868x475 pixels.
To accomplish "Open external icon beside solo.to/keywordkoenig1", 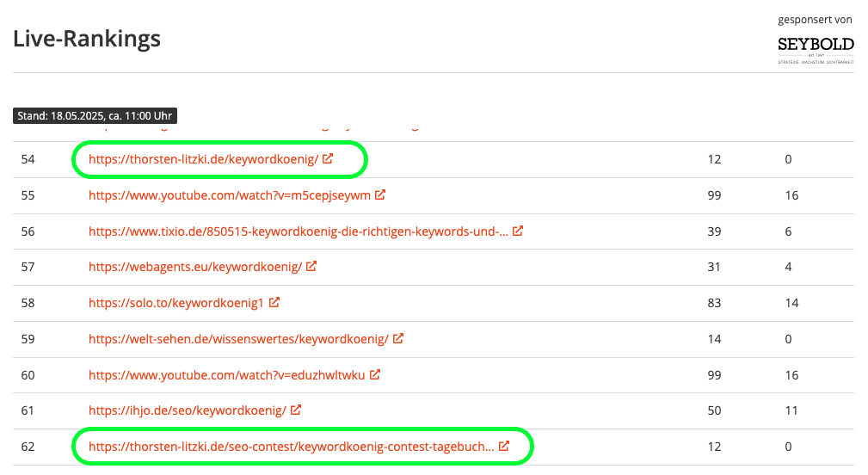I will (x=274, y=302).
